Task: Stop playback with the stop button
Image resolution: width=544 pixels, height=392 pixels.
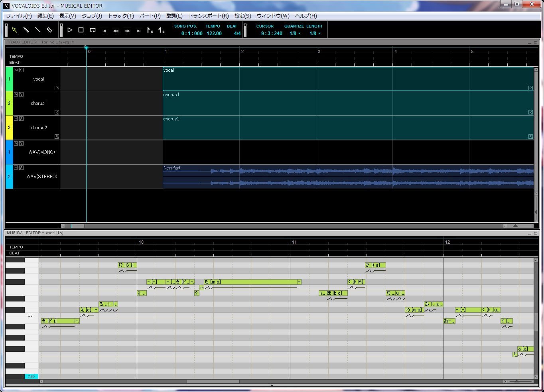Action: tap(81, 30)
